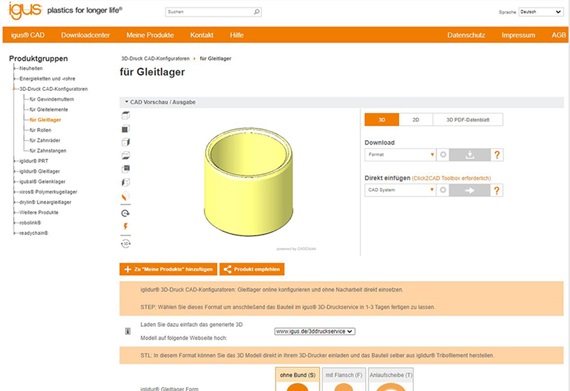
Task: Click the 3D-Druck CAD-Konfiguratoren breadcrumb
Action: [x=155, y=59]
